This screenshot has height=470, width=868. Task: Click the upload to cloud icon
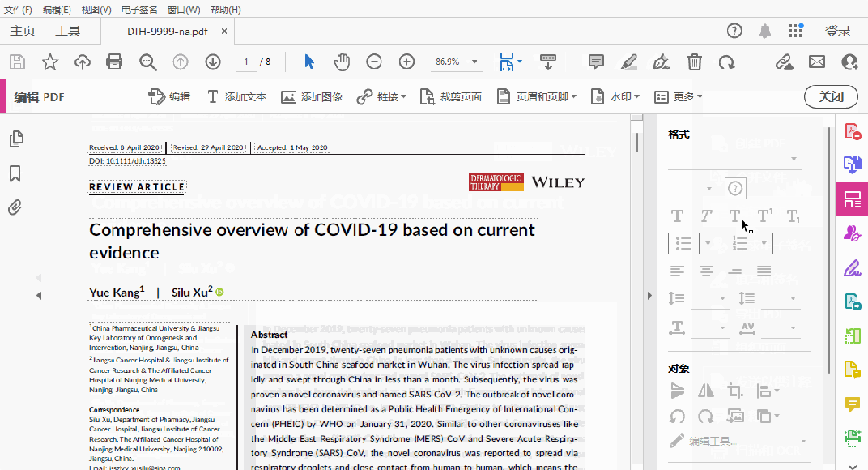coord(83,62)
